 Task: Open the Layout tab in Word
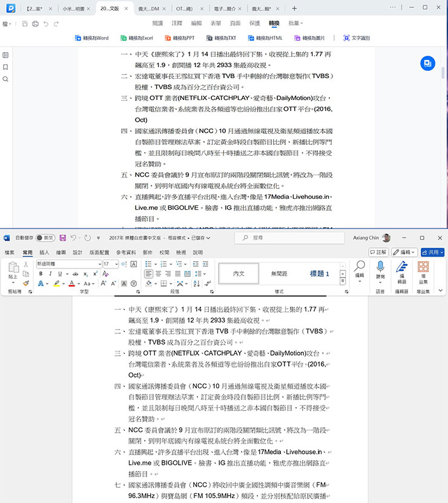pos(99,253)
